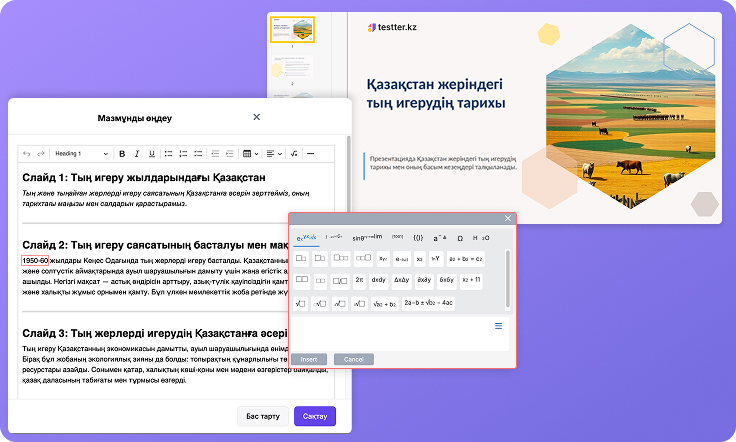Screen dimensions: 736x442
Task: Insert the first superscript box template
Action: click(x=301, y=259)
